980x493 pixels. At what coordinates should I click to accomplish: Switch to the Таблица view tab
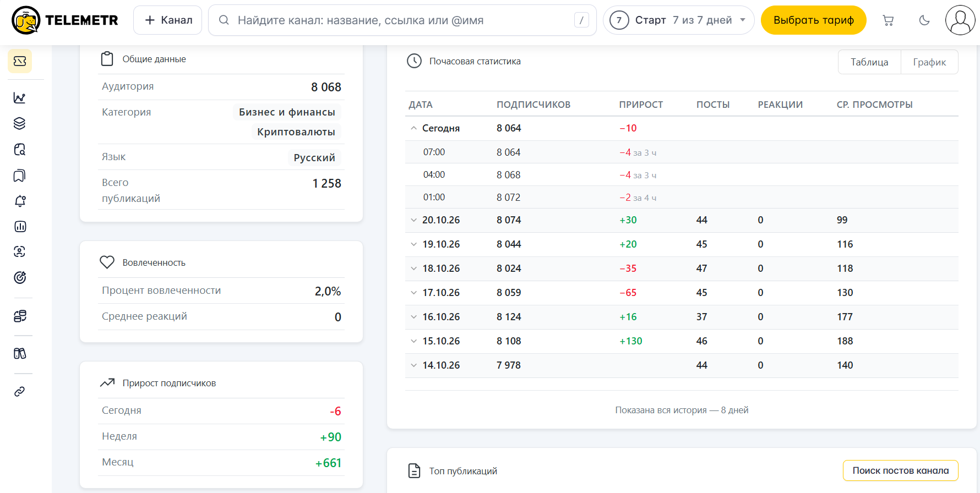tap(869, 62)
